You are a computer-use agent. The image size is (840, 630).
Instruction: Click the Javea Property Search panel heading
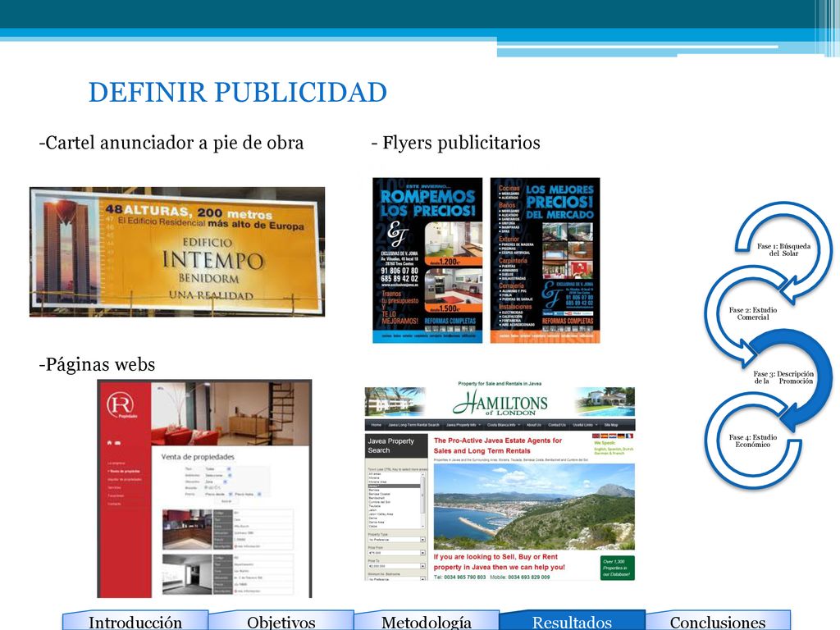396,445
